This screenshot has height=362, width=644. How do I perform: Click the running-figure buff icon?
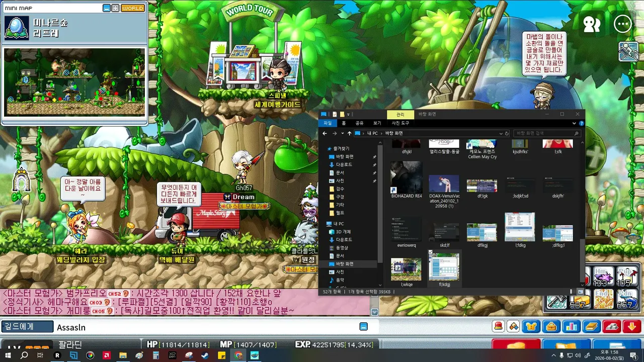coord(628,51)
